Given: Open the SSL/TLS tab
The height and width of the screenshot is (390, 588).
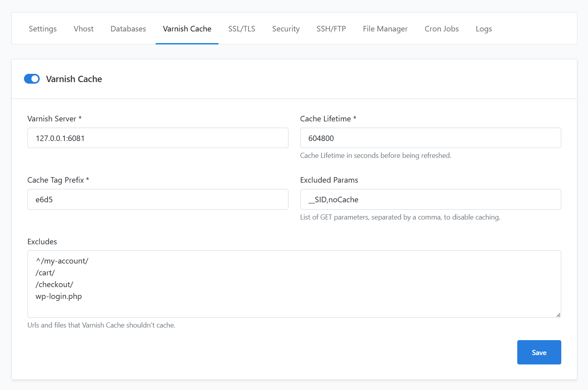Looking at the screenshot, I should click(x=241, y=29).
